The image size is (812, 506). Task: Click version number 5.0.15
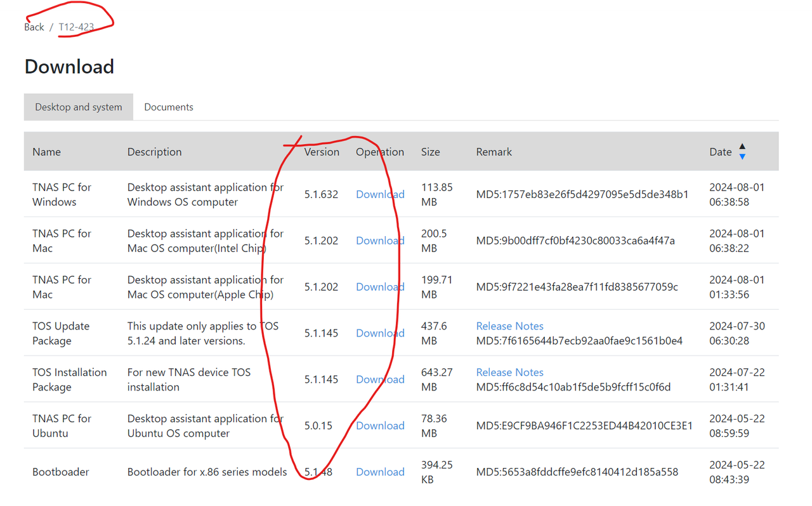pos(318,426)
